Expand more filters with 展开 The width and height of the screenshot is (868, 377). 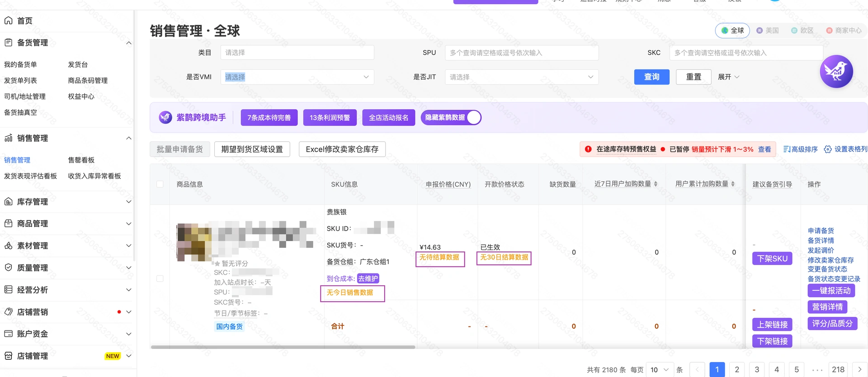coord(728,77)
